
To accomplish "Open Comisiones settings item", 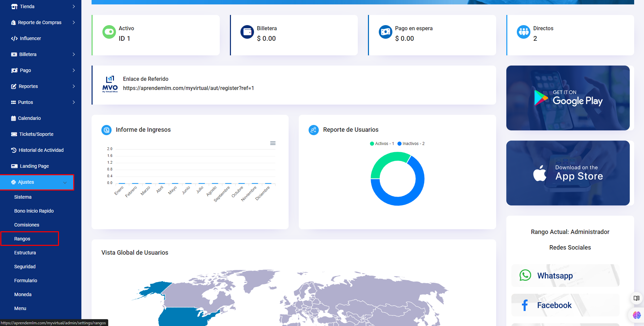I will click(x=27, y=225).
